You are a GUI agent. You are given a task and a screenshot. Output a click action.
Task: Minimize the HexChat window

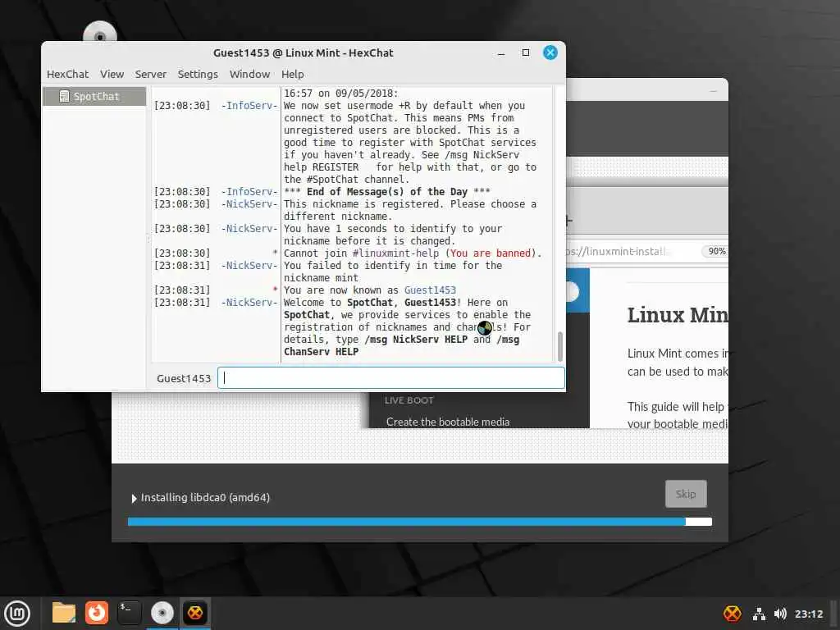coord(501,53)
